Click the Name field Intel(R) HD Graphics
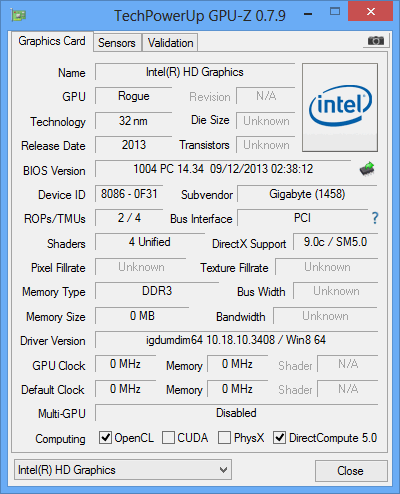This screenshot has width=400, height=494. (x=195, y=72)
